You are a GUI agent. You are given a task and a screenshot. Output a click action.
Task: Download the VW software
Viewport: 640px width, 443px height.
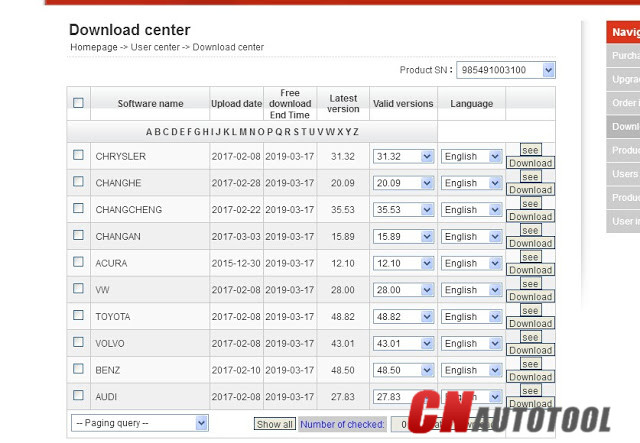pyautogui.click(x=531, y=297)
